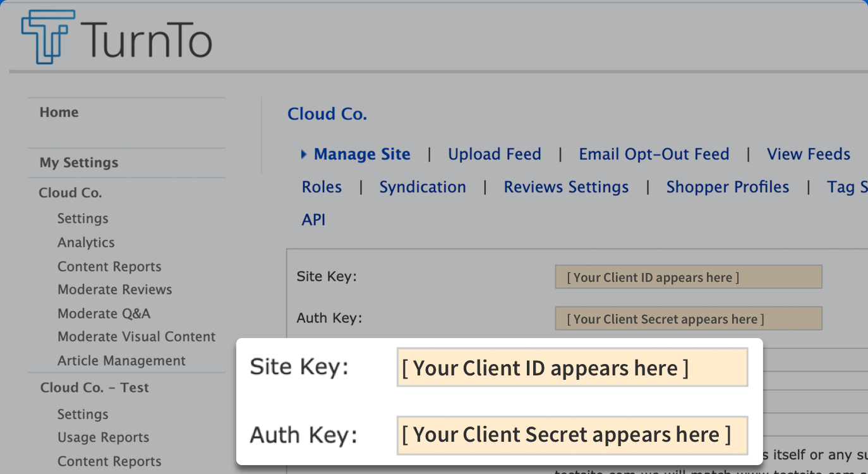868x474 pixels.
Task: Open the Upload Feed tab
Action: [495, 154]
